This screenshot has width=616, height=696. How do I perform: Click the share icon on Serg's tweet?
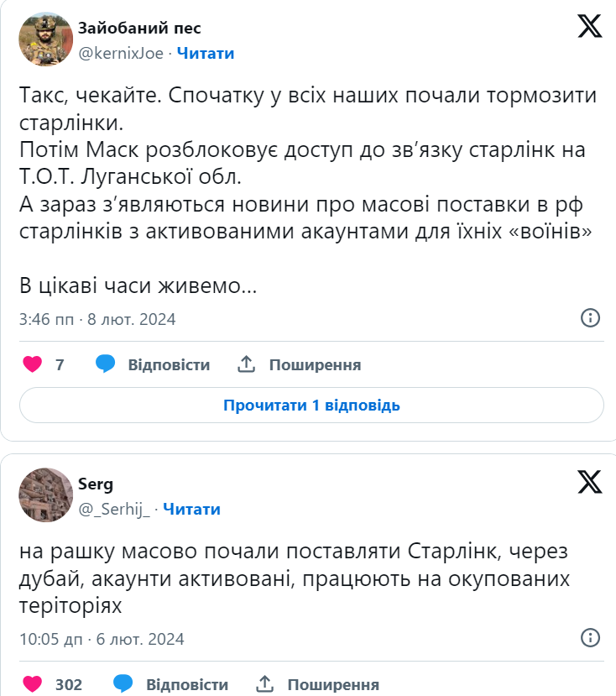tap(264, 684)
